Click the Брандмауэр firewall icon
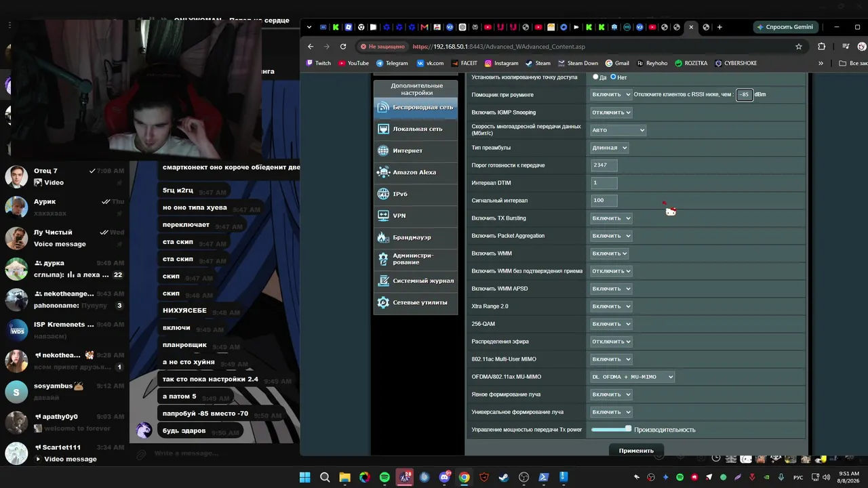The image size is (868, 488). (383, 237)
